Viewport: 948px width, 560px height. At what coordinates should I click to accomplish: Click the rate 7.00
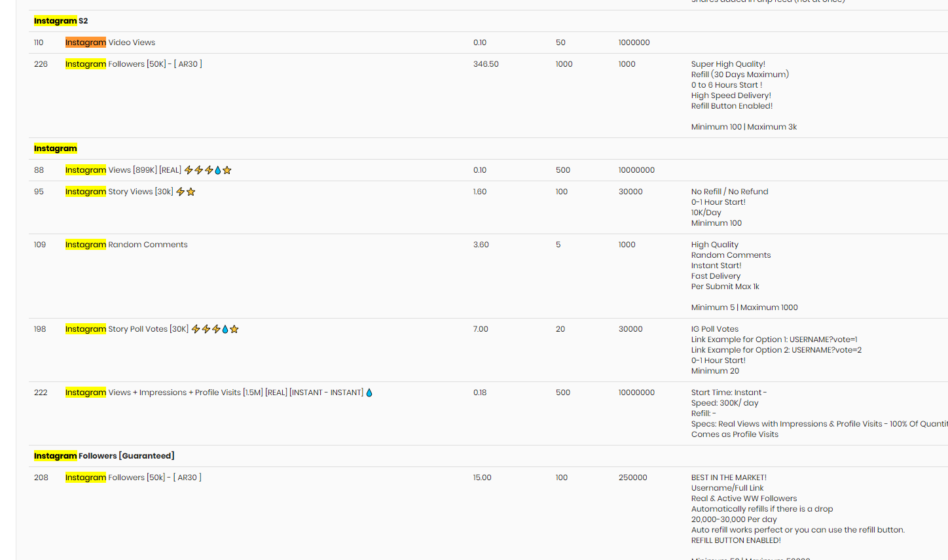481,329
